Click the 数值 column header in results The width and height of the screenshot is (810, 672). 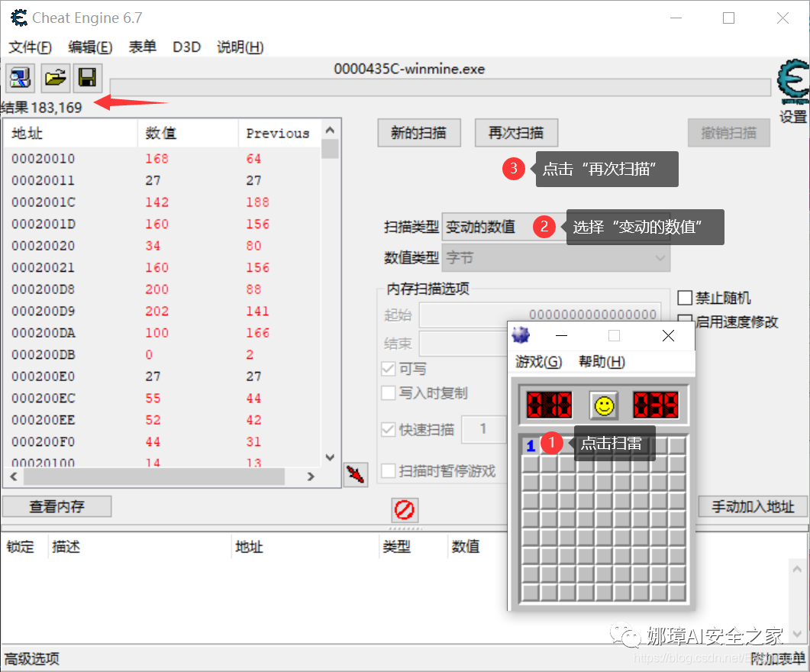point(188,134)
